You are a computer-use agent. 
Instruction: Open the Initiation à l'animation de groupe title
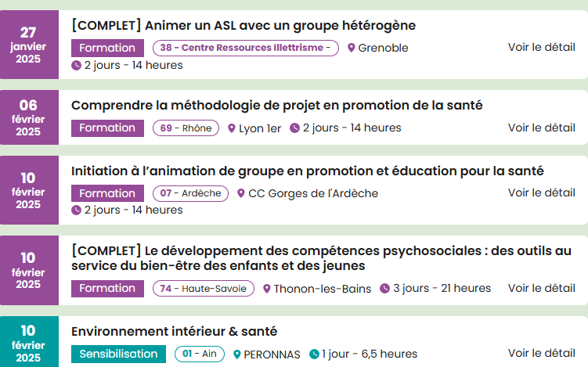pyautogui.click(x=308, y=171)
